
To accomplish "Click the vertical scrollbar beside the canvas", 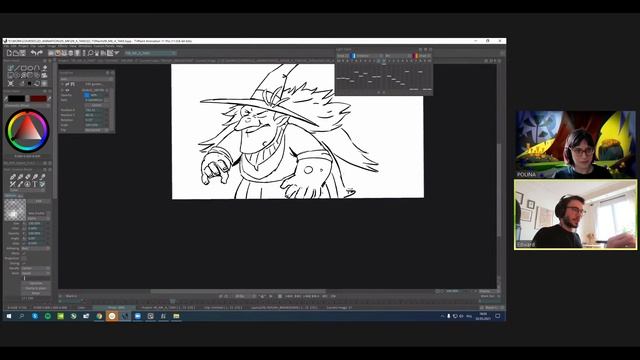I will click(x=499, y=190).
